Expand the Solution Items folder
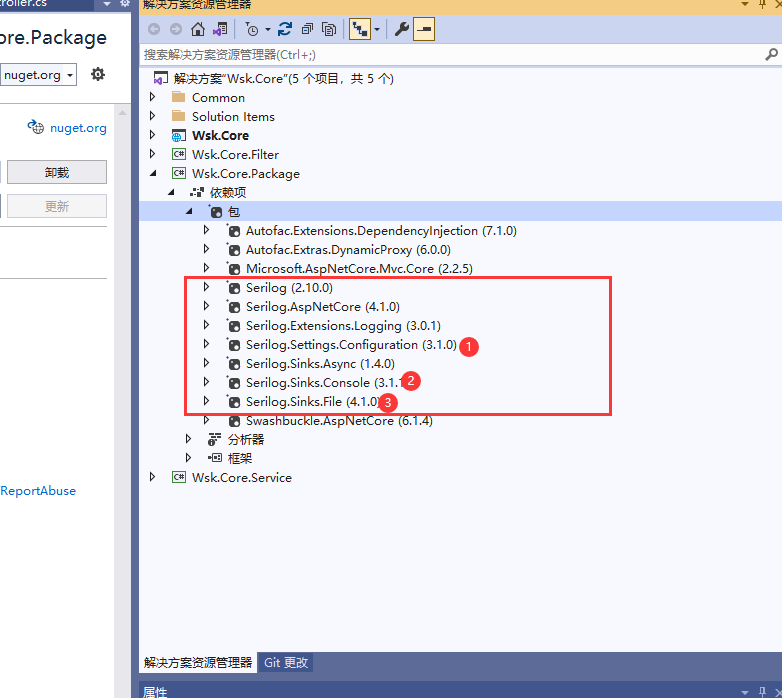Image resolution: width=782 pixels, height=698 pixels. (x=153, y=116)
